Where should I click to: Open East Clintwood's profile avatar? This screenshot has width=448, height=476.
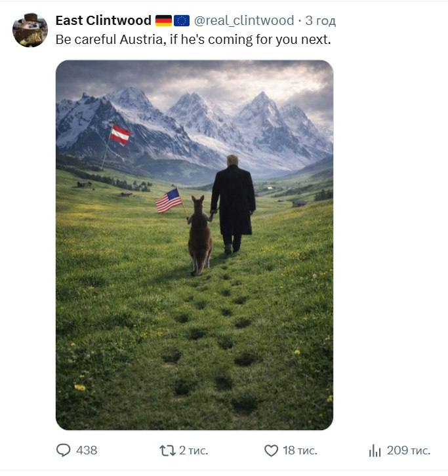point(30,30)
